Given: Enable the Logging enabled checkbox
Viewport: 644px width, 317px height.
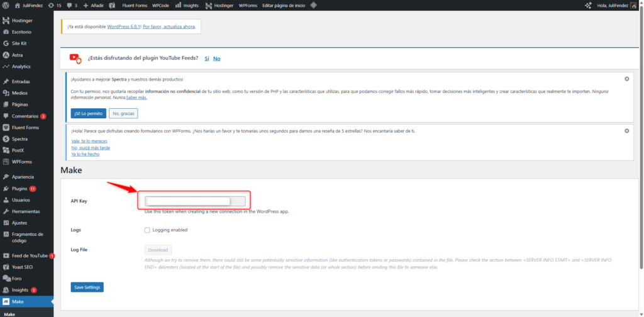Looking at the screenshot, I should pyautogui.click(x=147, y=230).
